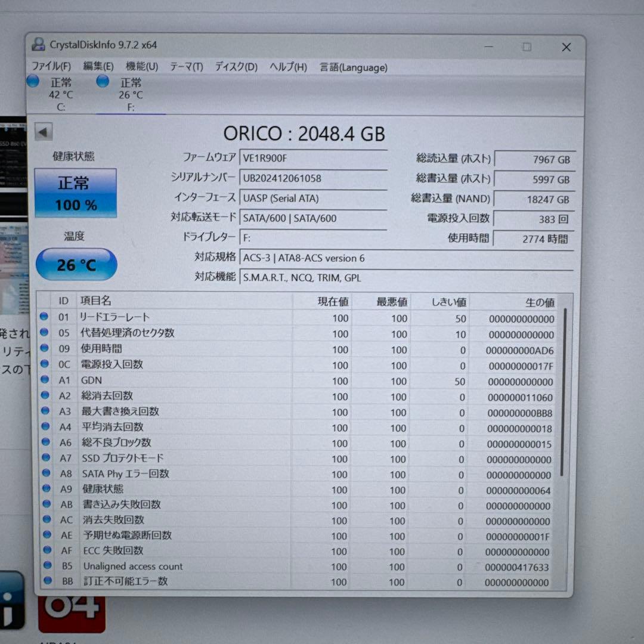This screenshot has height=644, width=644.
Task: Click the blue status dot for ECC 失敗回数
Action: [x=47, y=550]
